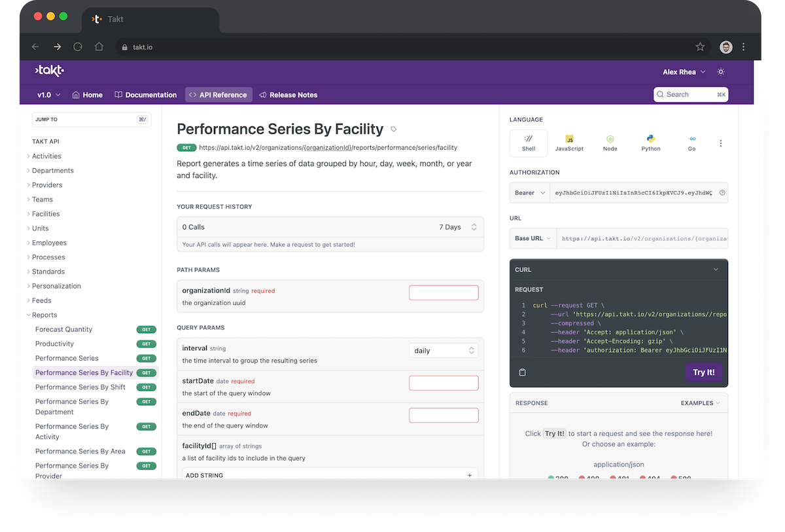This screenshot has width=785, height=532.
Task: Add a facilityId string via plus icon
Action: pyautogui.click(x=470, y=476)
